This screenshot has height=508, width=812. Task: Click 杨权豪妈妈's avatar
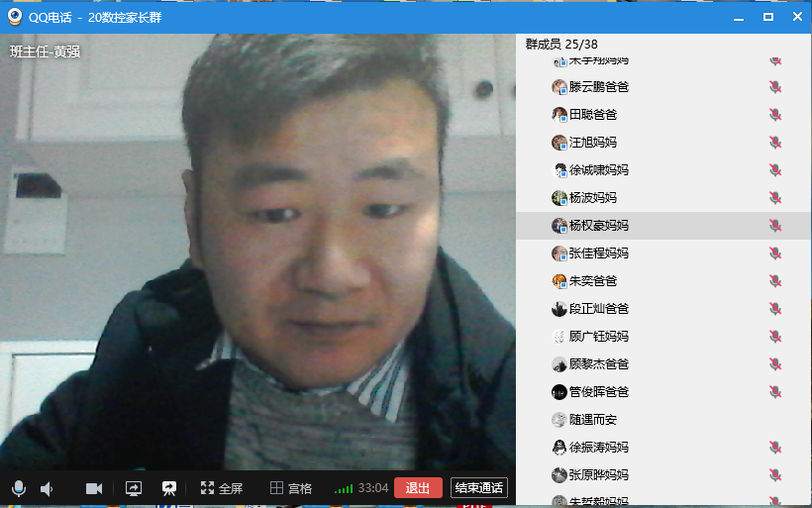(x=559, y=225)
